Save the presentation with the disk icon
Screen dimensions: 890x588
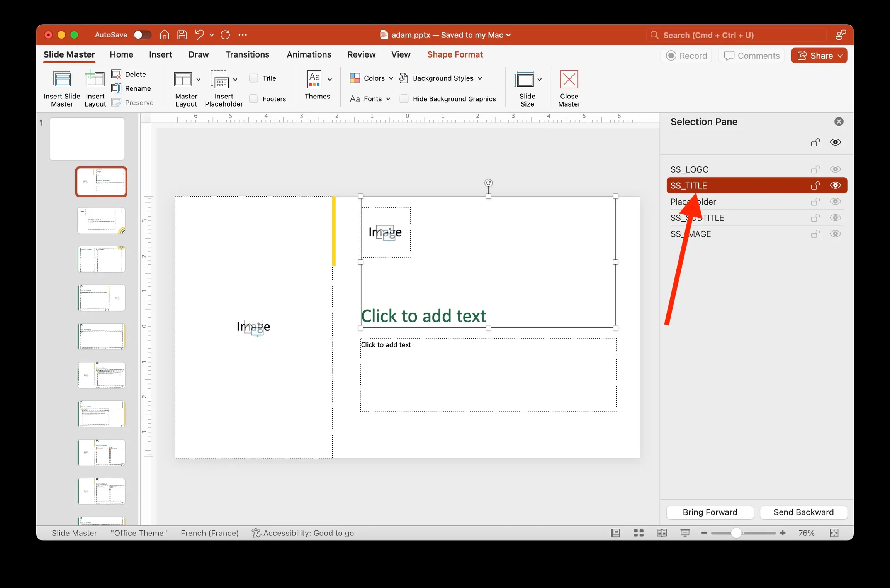[182, 35]
